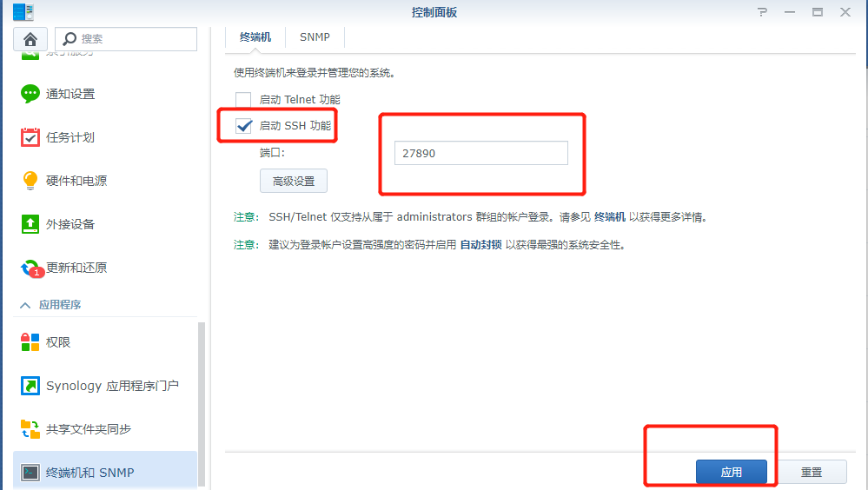Viewport: 868px width, 490px height.
Task: Click the sidebar vertical scrollbar
Action: pyautogui.click(x=202, y=404)
